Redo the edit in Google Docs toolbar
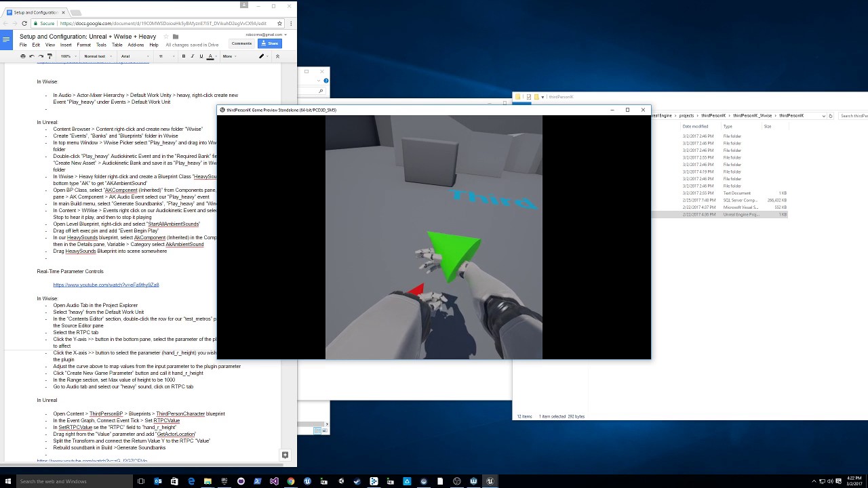 pos(41,56)
